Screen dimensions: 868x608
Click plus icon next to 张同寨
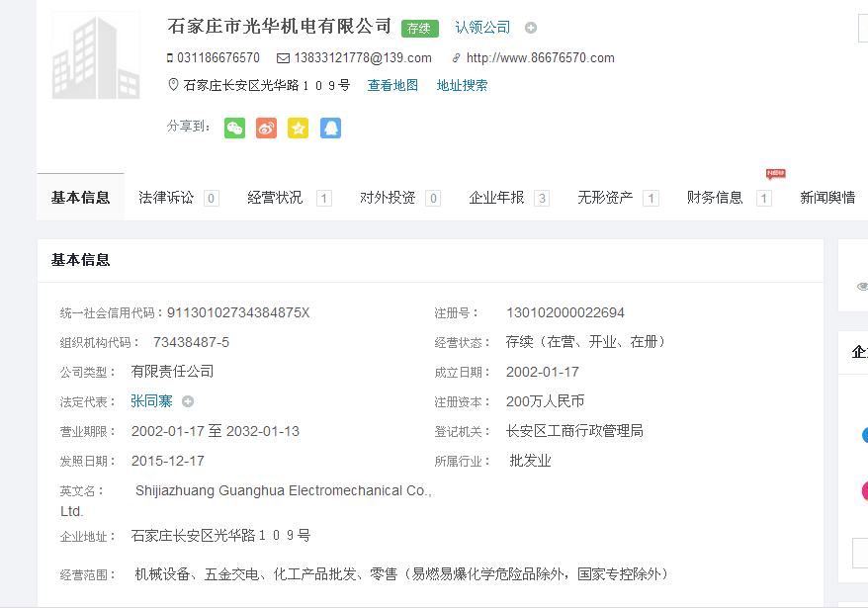point(188,401)
